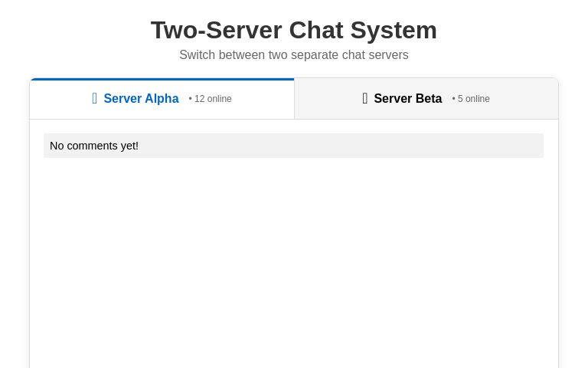Click the word 'Alpha' in the first tab
588x368 pixels.
coord(162,99)
